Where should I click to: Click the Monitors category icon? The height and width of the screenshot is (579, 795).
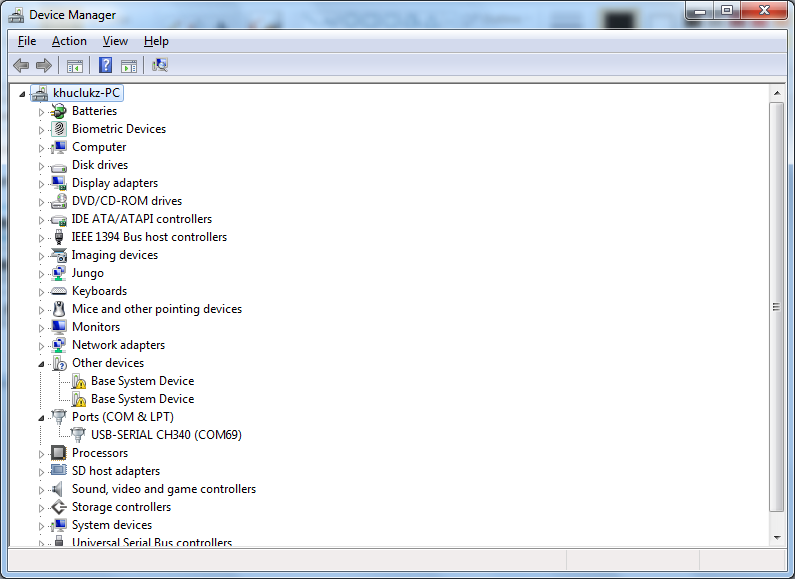pos(59,327)
